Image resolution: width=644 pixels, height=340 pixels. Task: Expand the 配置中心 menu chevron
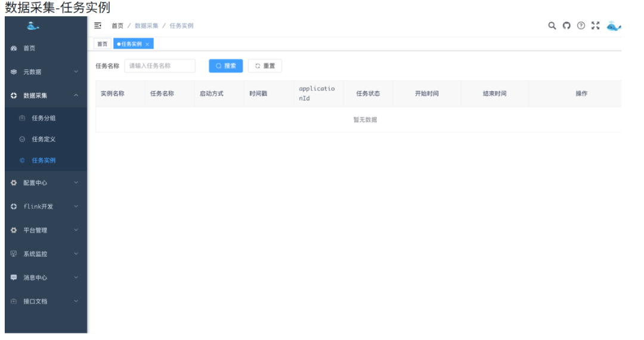click(x=76, y=183)
